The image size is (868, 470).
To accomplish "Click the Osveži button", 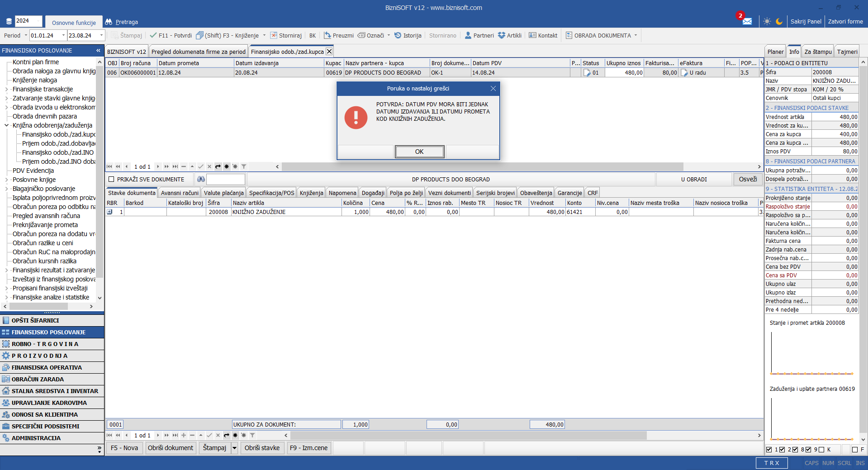I will click(x=747, y=179).
